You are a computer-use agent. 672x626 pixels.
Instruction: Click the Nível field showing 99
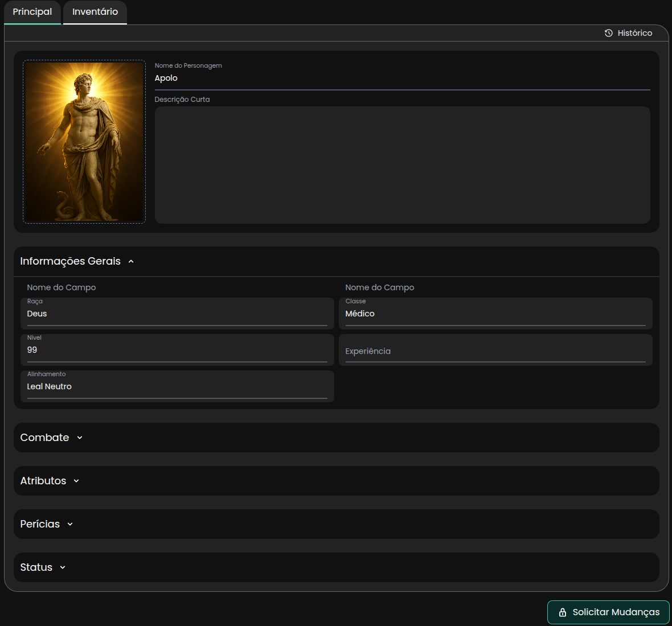(x=177, y=351)
